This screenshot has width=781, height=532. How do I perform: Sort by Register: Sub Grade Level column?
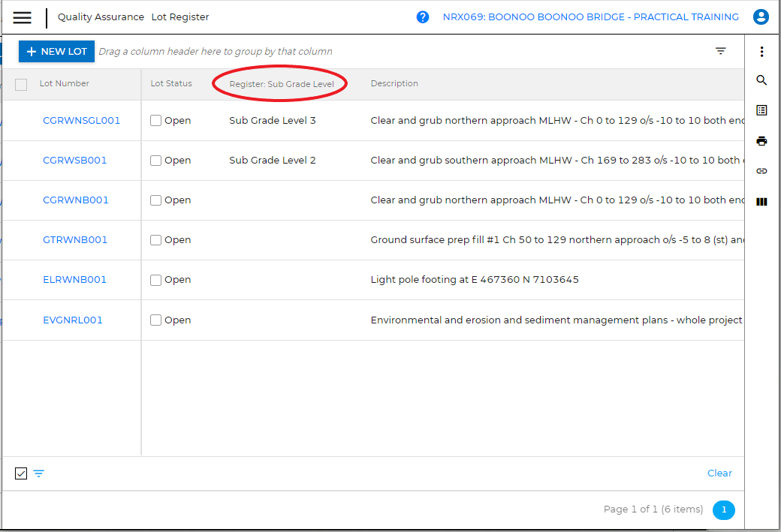tap(282, 84)
